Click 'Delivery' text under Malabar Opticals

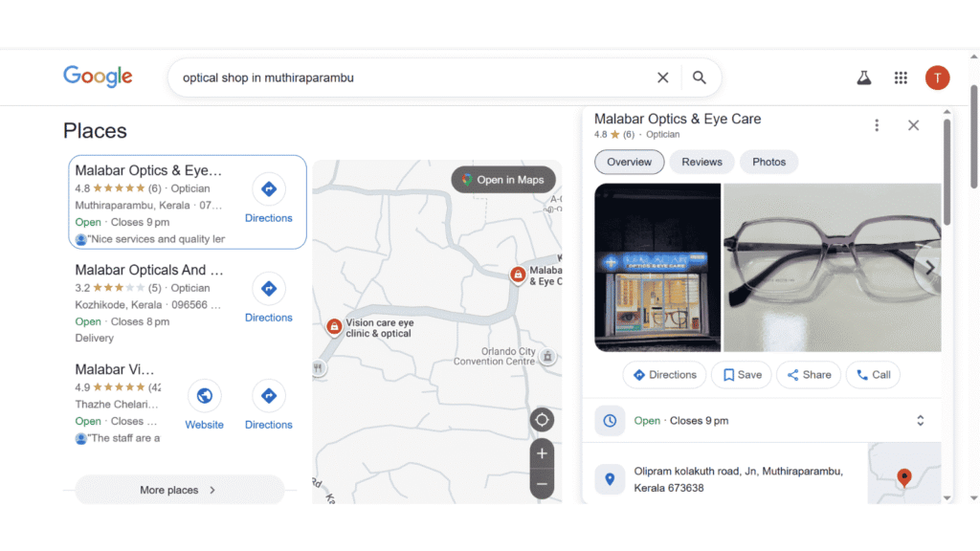(95, 338)
